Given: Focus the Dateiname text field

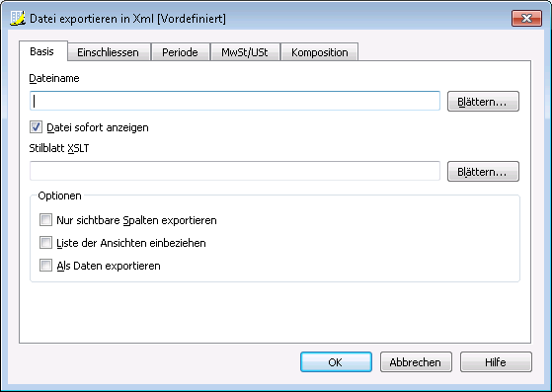Looking at the screenshot, I should coord(235,101).
